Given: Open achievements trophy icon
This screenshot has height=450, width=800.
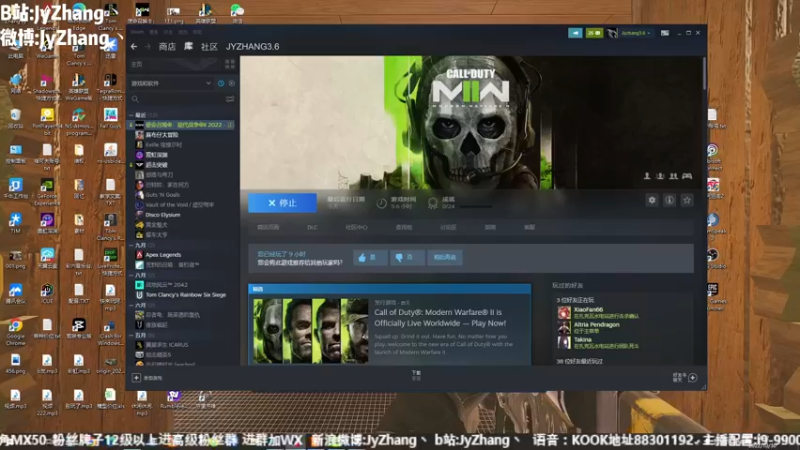Looking at the screenshot, I should tap(433, 203).
